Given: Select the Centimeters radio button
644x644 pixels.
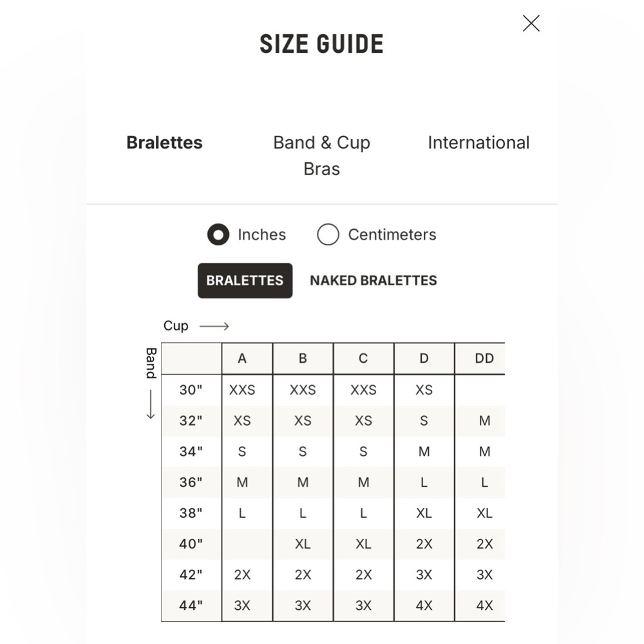Looking at the screenshot, I should point(328,234).
